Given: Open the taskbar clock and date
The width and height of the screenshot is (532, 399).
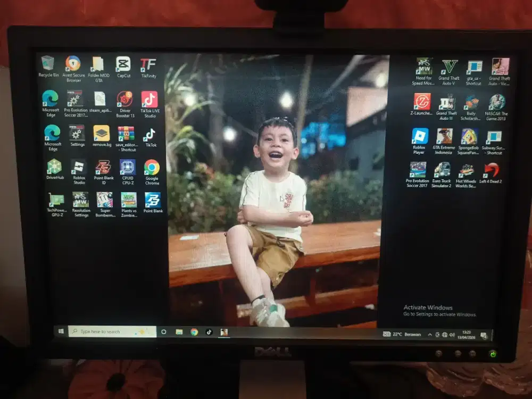Looking at the screenshot, I should point(467,335).
